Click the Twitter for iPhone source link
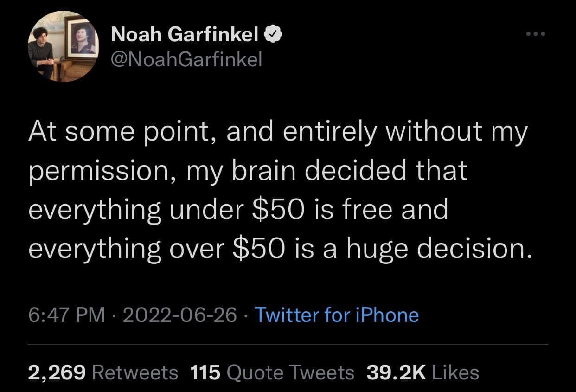 point(337,315)
